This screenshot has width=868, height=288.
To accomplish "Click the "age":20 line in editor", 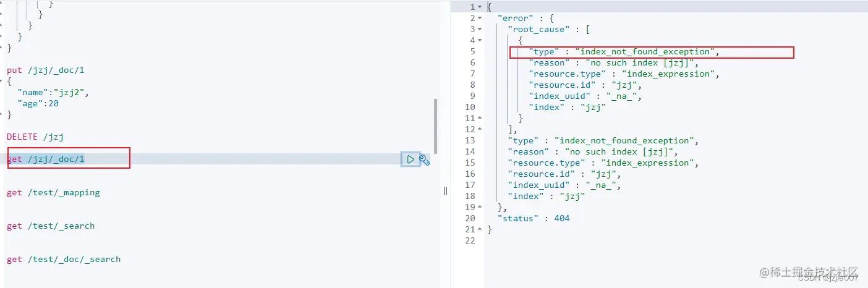I will (x=38, y=104).
